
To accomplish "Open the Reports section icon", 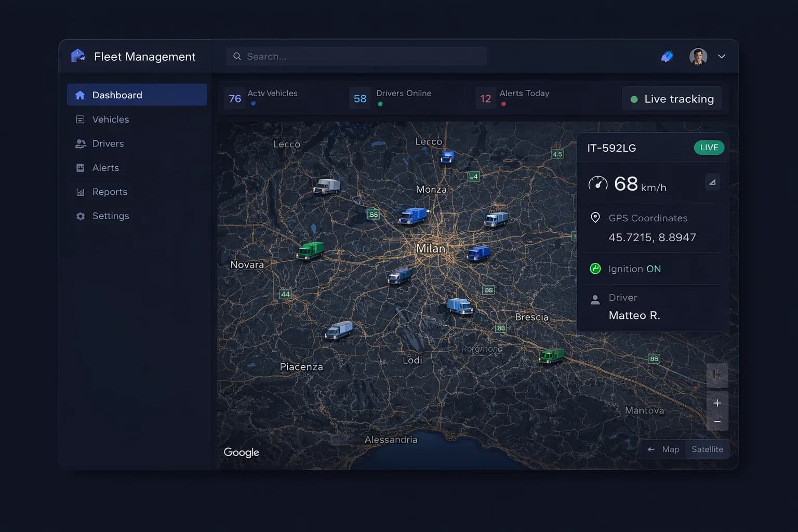I will click(81, 192).
